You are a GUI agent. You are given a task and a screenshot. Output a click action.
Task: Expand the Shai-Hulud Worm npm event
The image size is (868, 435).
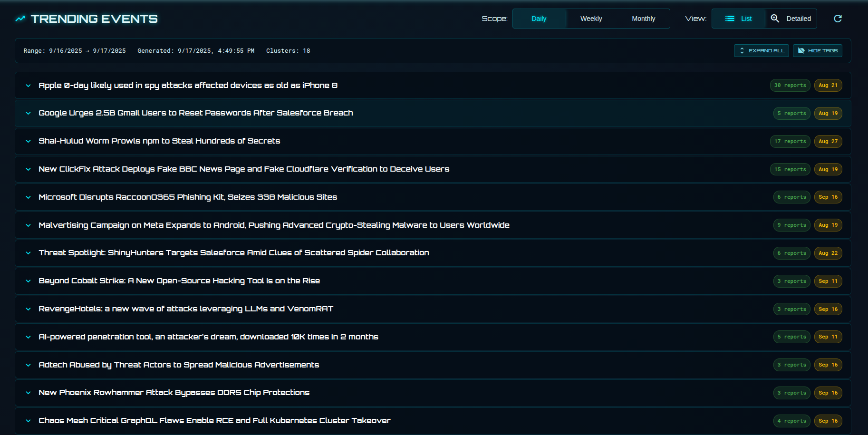[29, 141]
